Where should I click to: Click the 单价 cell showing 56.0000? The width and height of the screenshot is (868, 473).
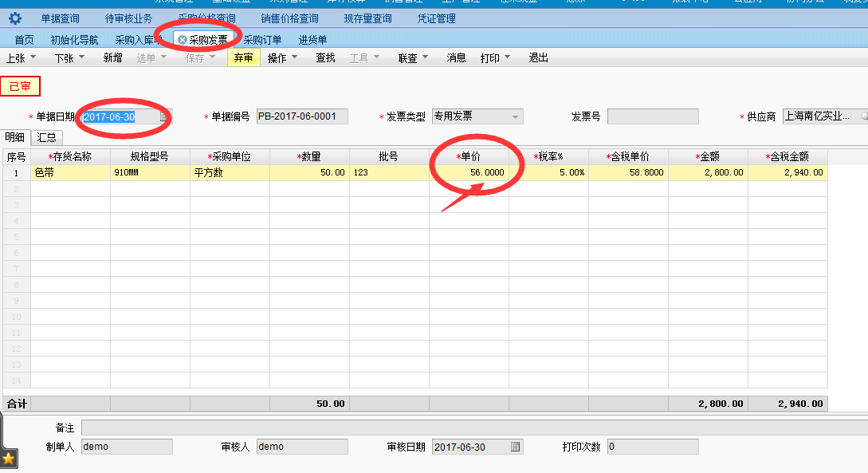point(469,172)
